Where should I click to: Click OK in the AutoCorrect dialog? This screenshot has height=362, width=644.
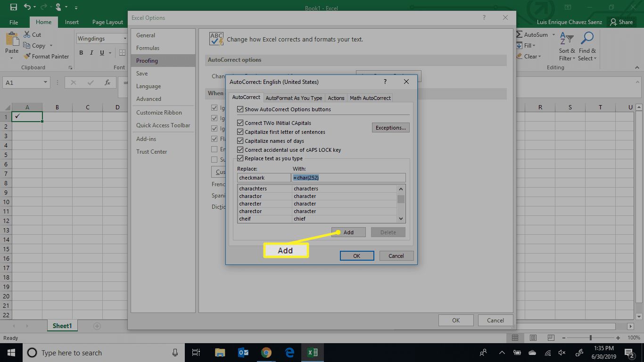click(x=357, y=256)
